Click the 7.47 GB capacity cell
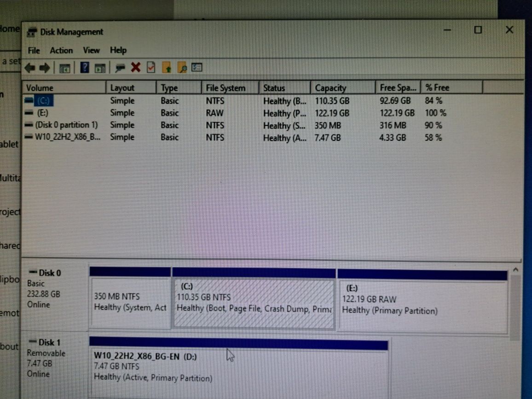532x399 pixels. [328, 138]
